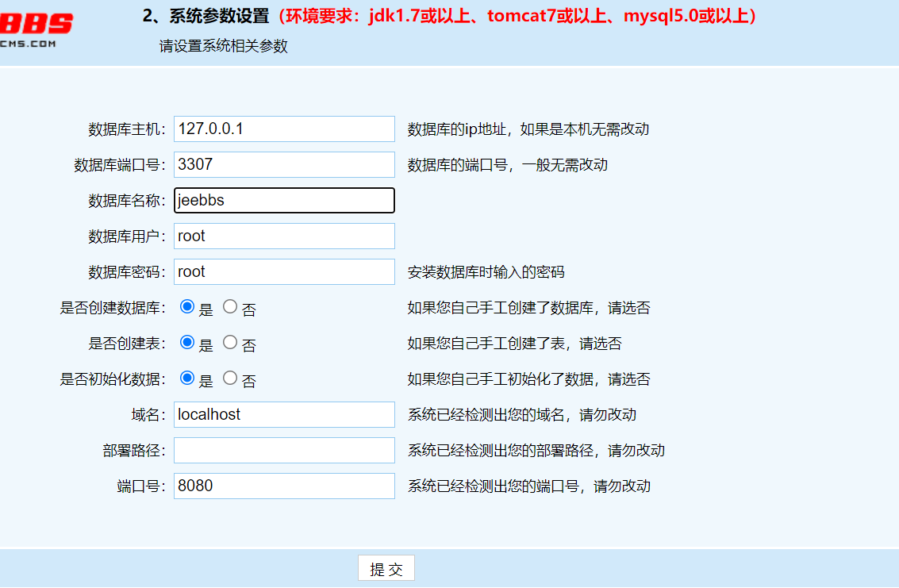
Task: Click the 数据库密码 label
Action: (x=127, y=272)
